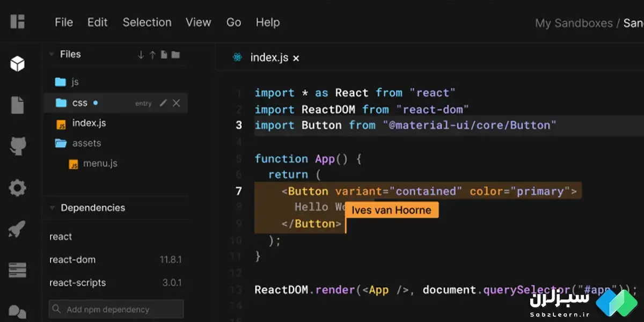Collapse the Dependencies section
The image size is (644, 322).
tap(52, 208)
